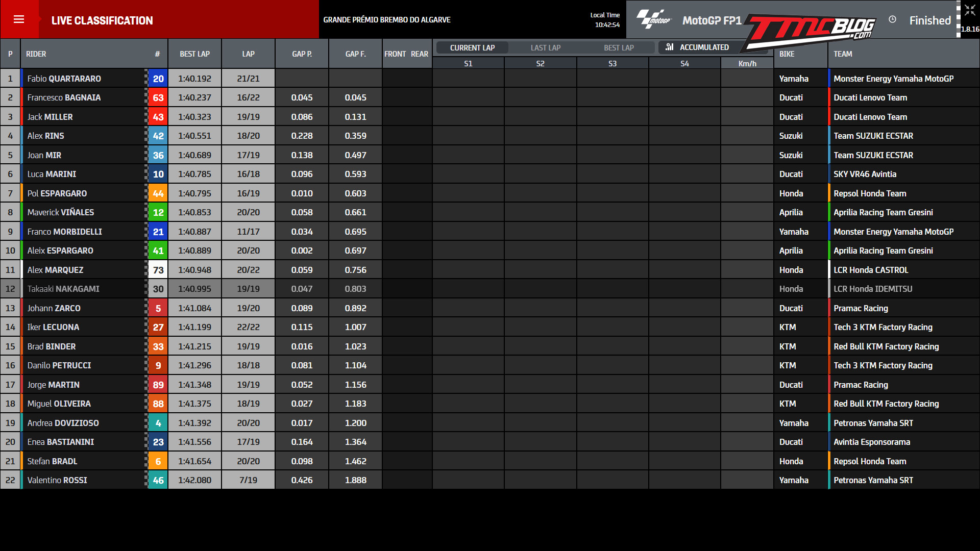980x551 pixels.
Task: Click the Finished session status
Action: (930, 20)
